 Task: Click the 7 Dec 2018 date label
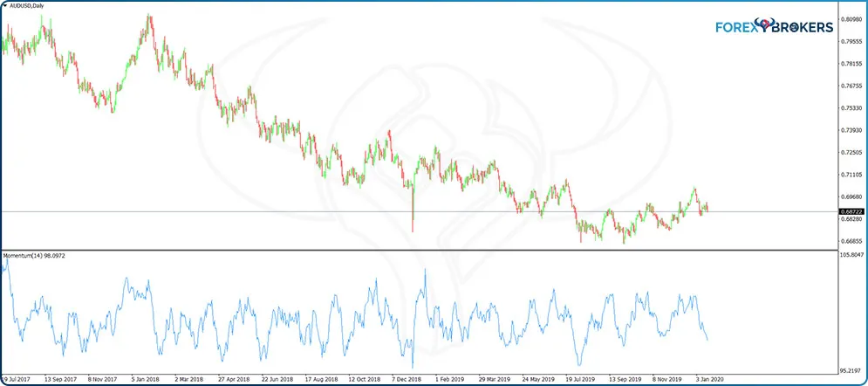click(x=407, y=381)
